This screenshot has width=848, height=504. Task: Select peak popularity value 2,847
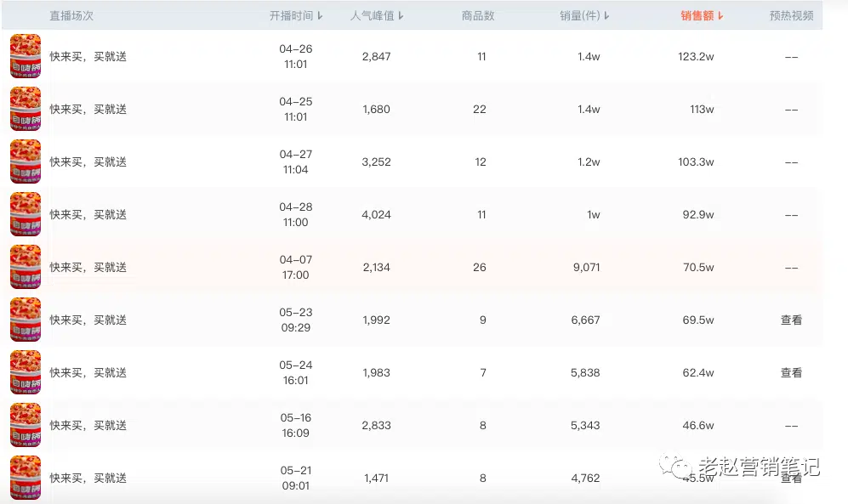point(377,57)
